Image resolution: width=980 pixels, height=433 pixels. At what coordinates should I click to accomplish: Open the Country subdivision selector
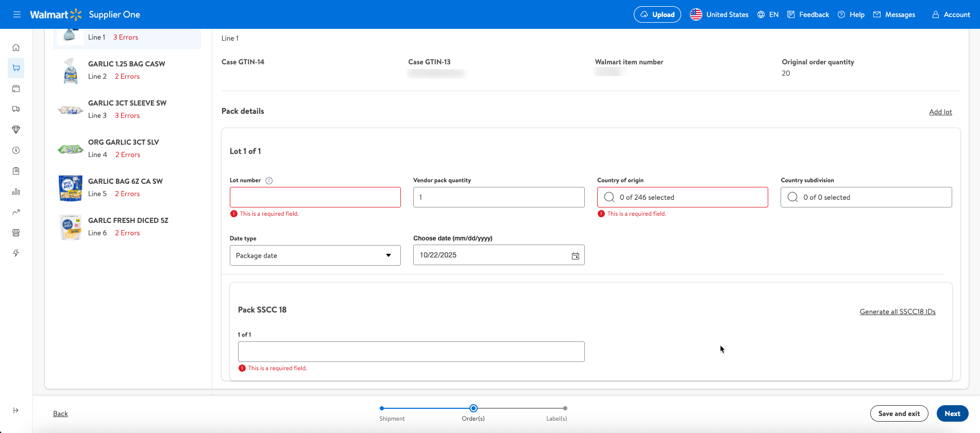click(x=866, y=197)
